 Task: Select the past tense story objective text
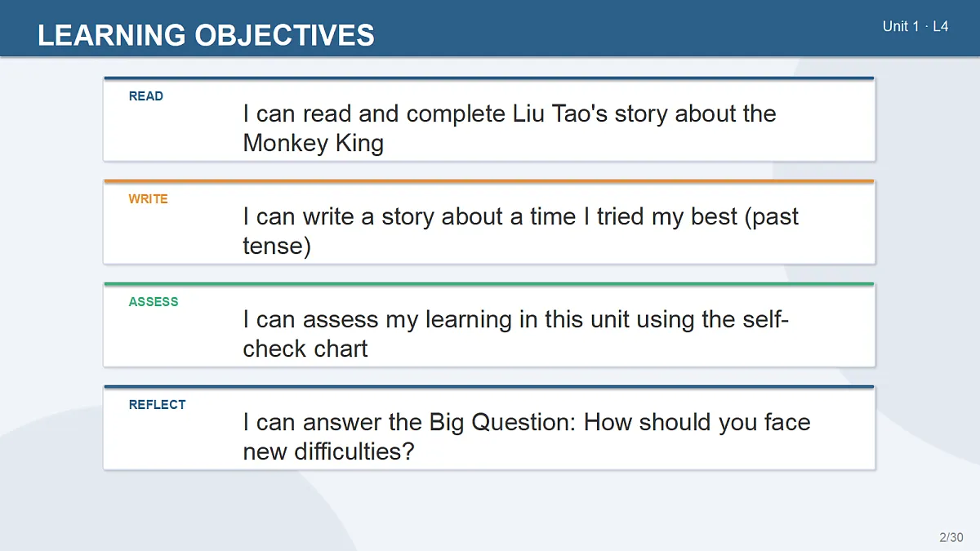(x=520, y=231)
